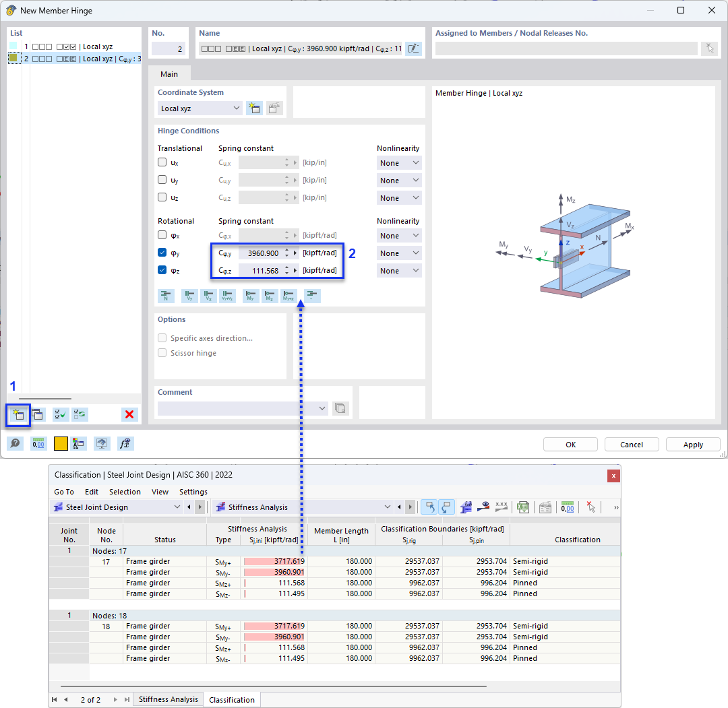
Task: Click the yellow color swatch in dialog footer
Action: [61, 444]
